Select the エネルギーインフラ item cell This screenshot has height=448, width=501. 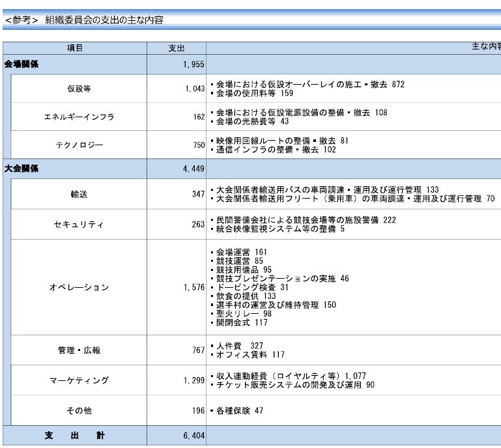79,117
